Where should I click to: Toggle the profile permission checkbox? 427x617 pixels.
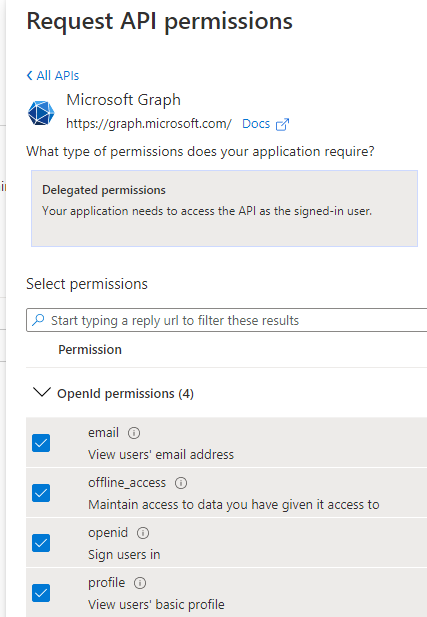coord(41,593)
